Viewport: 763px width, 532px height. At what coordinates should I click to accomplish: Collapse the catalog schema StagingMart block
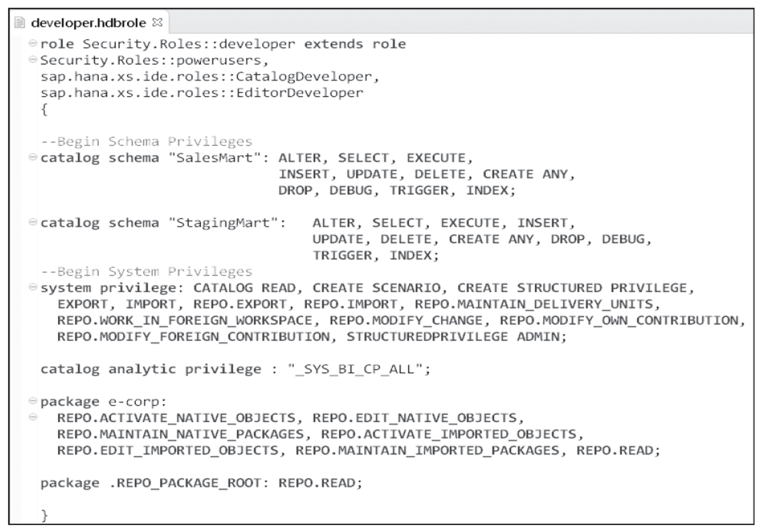tap(32, 223)
